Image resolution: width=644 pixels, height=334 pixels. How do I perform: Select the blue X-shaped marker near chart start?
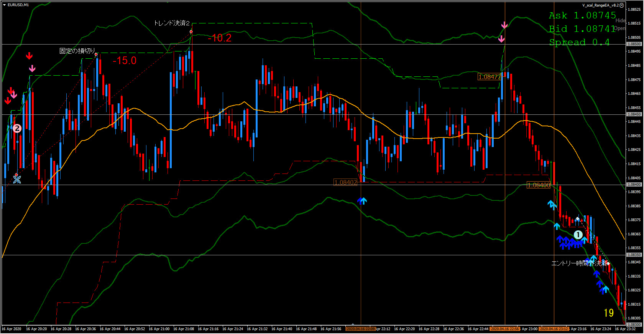click(x=17, y=180)
